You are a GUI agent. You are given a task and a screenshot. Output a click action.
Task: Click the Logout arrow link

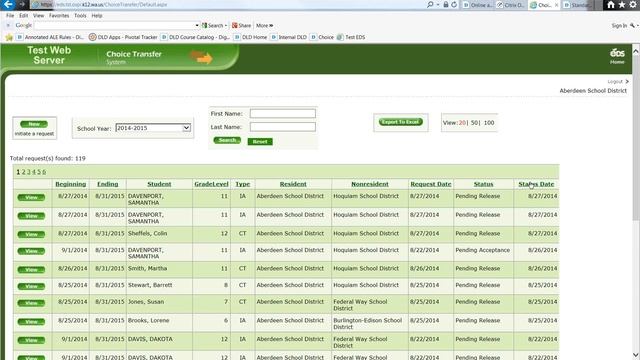tap(618, 82)
